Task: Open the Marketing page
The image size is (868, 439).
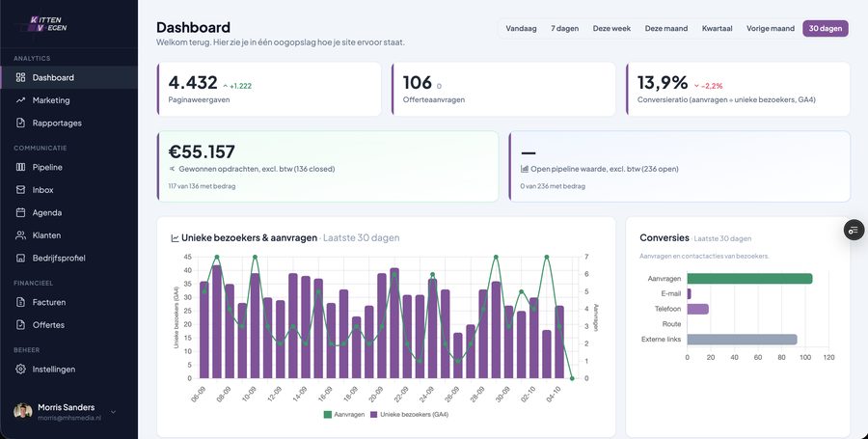Action: click(x=68, y=100)
